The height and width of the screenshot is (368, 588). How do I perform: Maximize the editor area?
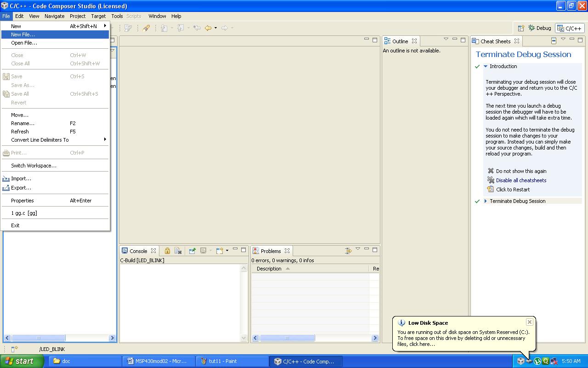click(x=375, y=40)
